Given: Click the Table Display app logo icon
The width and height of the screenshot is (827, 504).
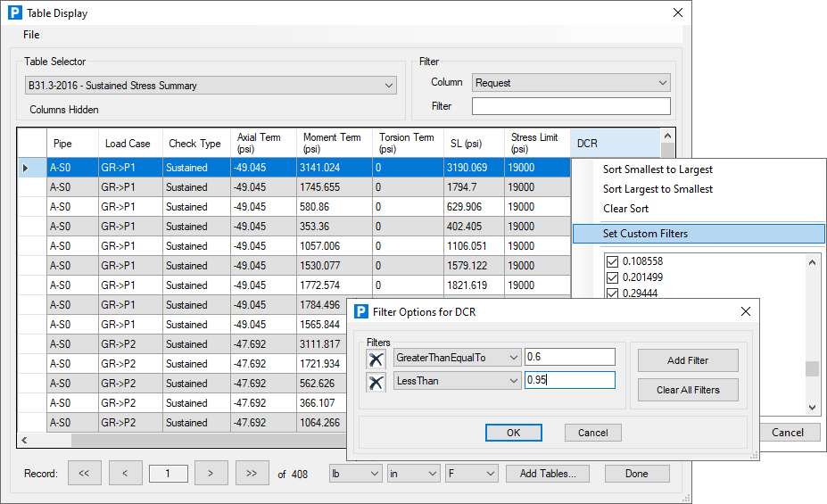Looking at the screenshot, I should click(x=15, y=12).
